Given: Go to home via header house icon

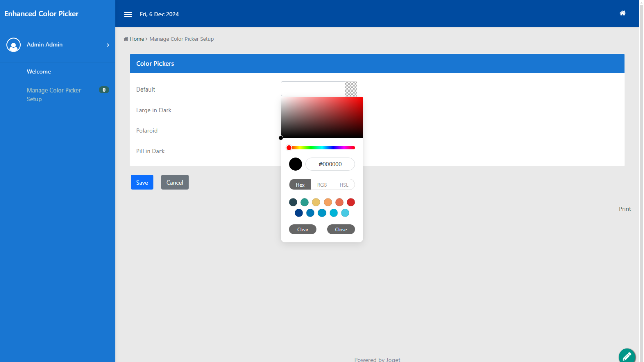Looking at the screenshot, I should point(622,13).
